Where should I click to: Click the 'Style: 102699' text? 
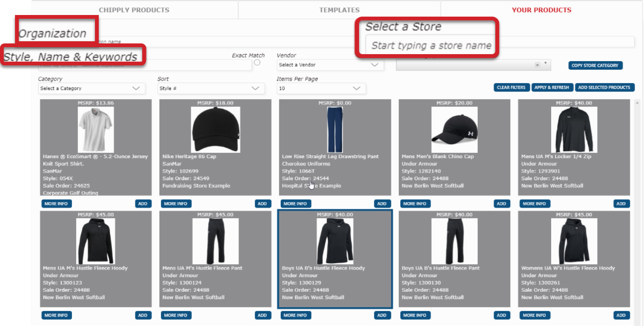tap(181, 171)
